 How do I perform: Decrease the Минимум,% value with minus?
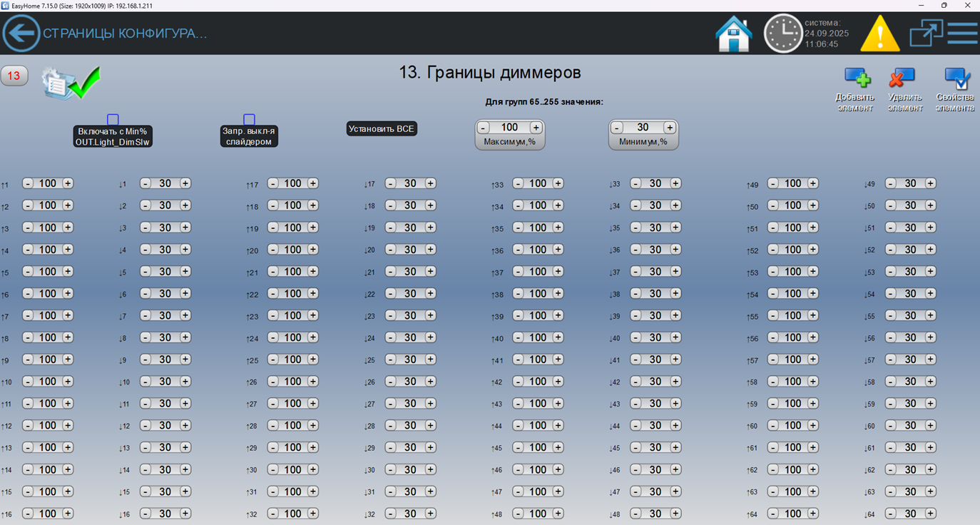617,128
